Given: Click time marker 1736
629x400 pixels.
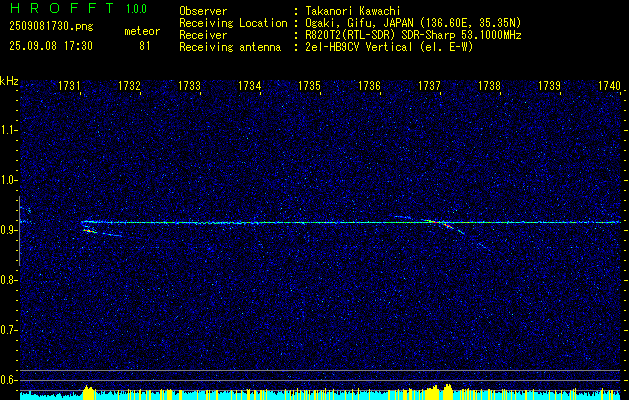Looking at the screenshot, I should click(x=369, y=86).
